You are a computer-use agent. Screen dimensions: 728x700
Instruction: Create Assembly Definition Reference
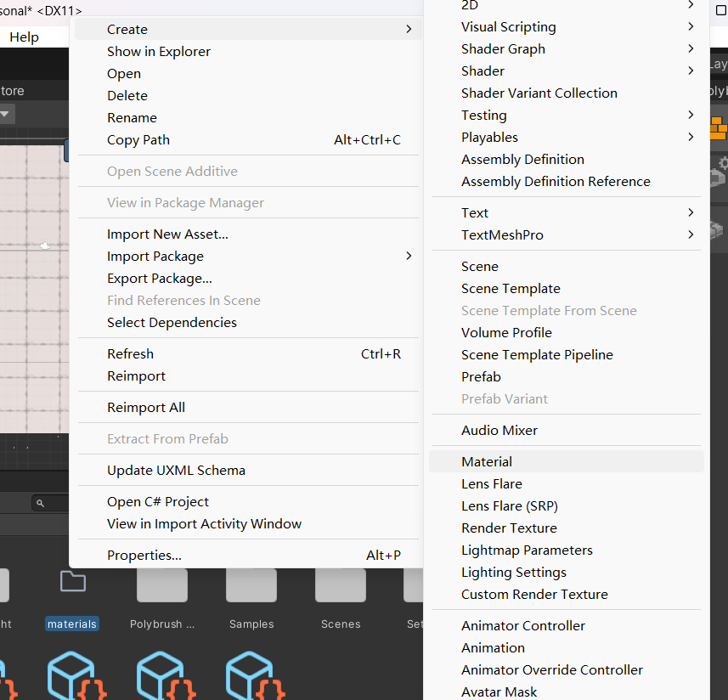567,182
